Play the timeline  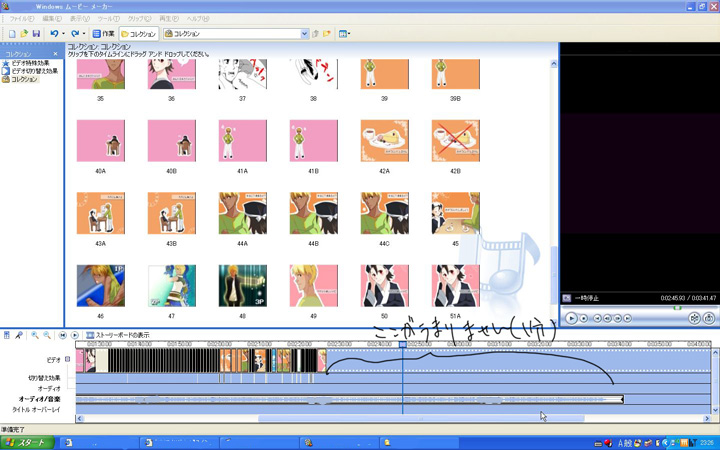[x=75, y=335]
